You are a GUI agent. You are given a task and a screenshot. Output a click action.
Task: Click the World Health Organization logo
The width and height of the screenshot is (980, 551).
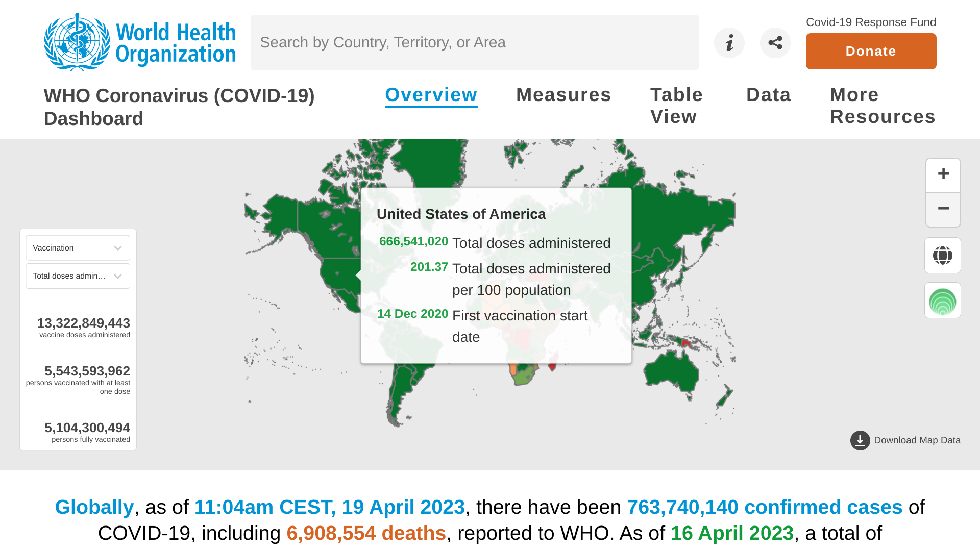139,42
